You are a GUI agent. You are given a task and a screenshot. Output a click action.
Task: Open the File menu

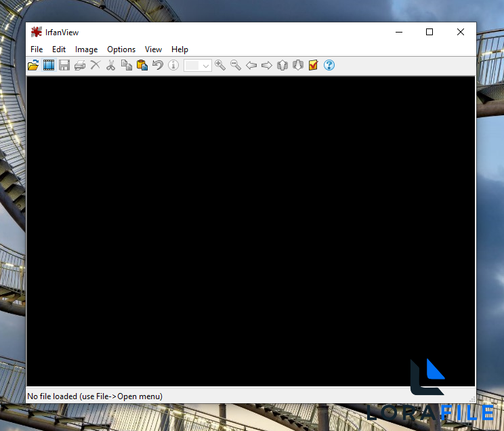tap(37, 49)
